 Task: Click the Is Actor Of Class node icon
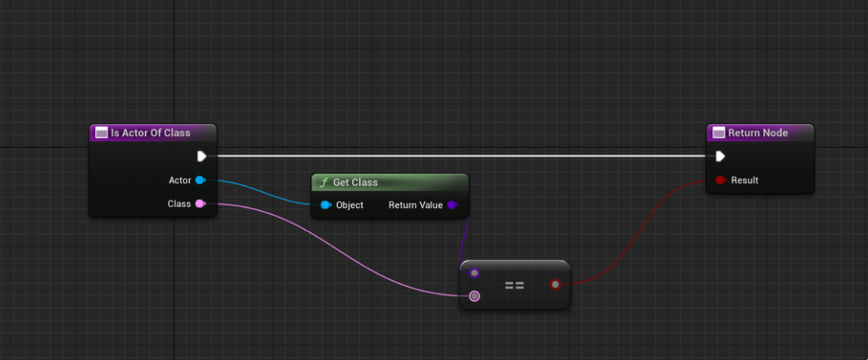pos(102,133)
